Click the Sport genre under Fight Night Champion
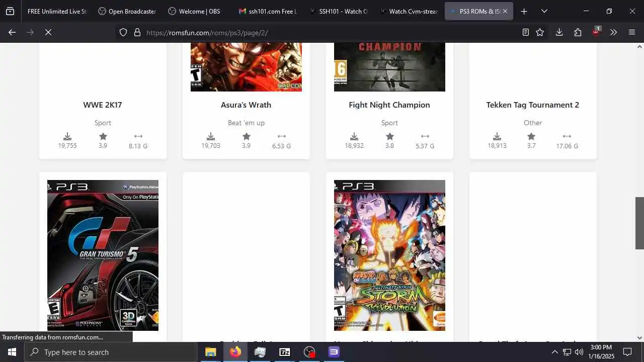The image size is (644, 362). (389, 123)
